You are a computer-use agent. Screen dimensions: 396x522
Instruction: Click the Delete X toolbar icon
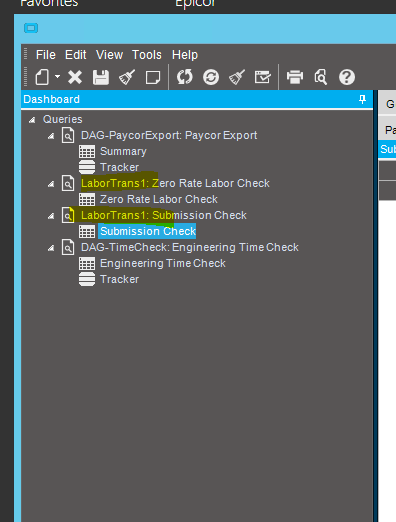click(x=75, y=77)
